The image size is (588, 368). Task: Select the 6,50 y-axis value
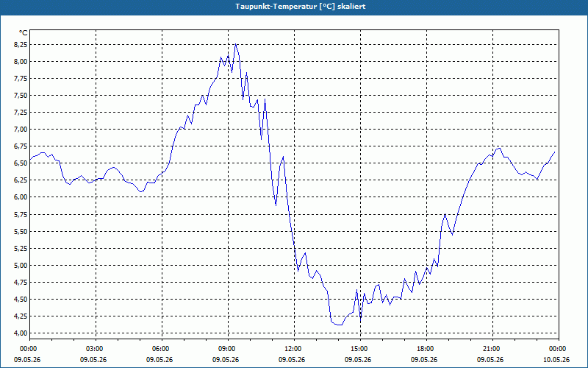(20, 163)
